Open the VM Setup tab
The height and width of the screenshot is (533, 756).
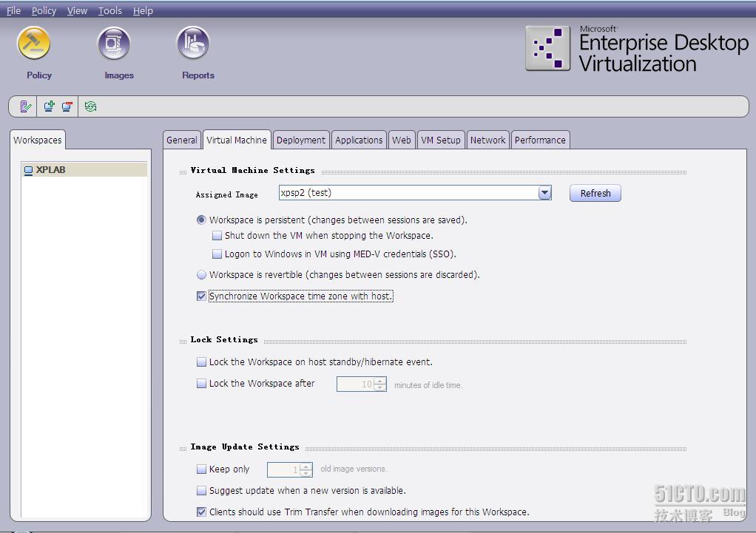point(441,140)
